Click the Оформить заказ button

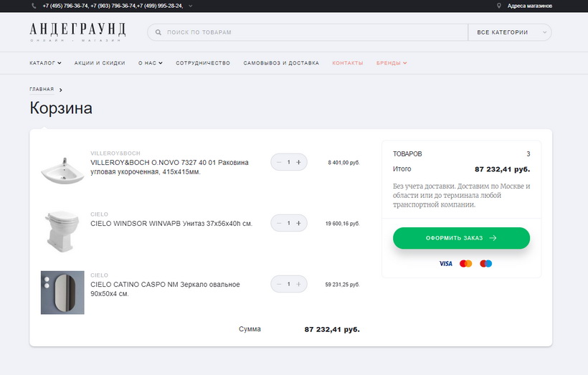click(461, 238)
